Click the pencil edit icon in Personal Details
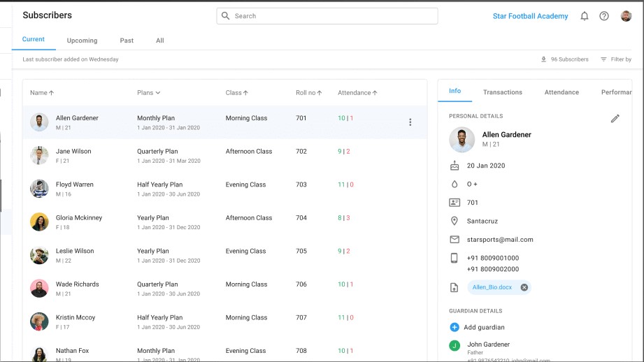This screenshot has width=644, height=362. [x=615, y=119]
